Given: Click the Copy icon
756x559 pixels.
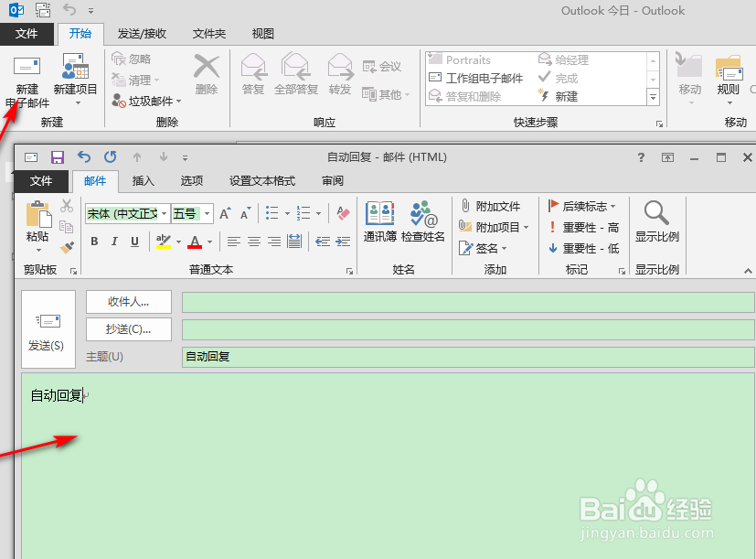Looking at the screenshot, I should click(x=66, y=226).
